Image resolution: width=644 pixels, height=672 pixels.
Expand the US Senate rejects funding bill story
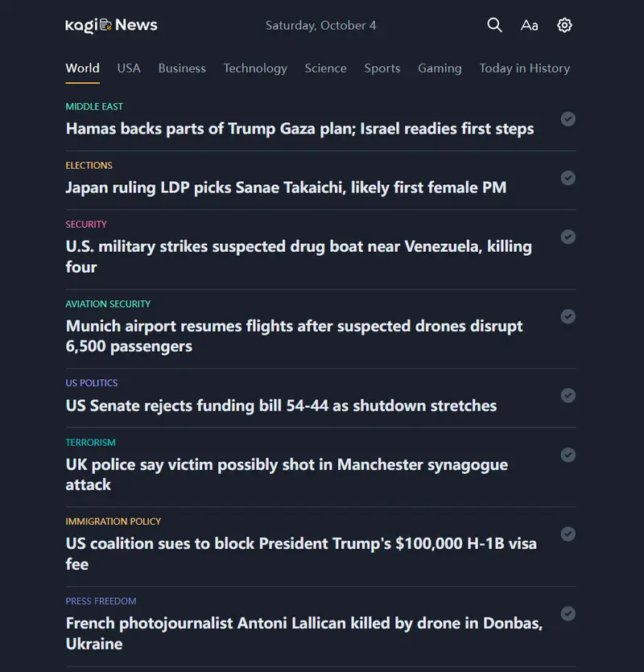point(281,406)
